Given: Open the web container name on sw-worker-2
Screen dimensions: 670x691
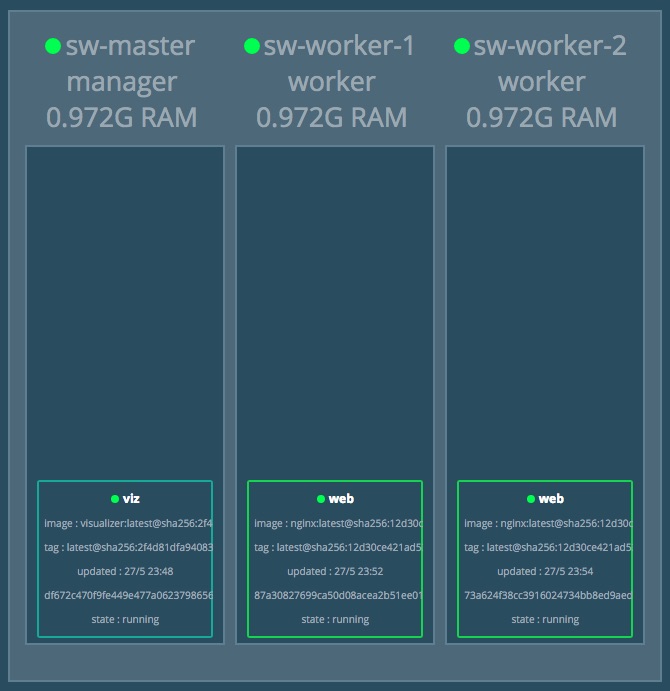Looking at the screenshot, I should pyautogui.click(x=551, y=499).
